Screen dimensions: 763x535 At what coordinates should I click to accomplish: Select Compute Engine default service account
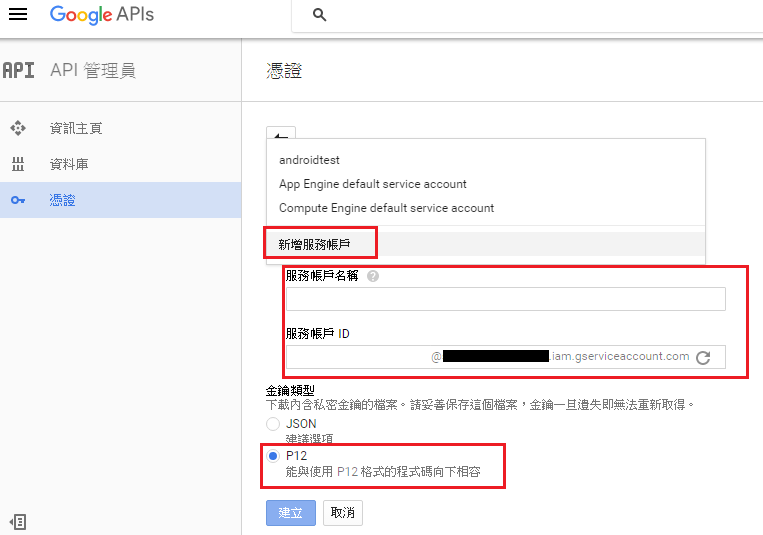pyautogui.click(x=486, y=208)
